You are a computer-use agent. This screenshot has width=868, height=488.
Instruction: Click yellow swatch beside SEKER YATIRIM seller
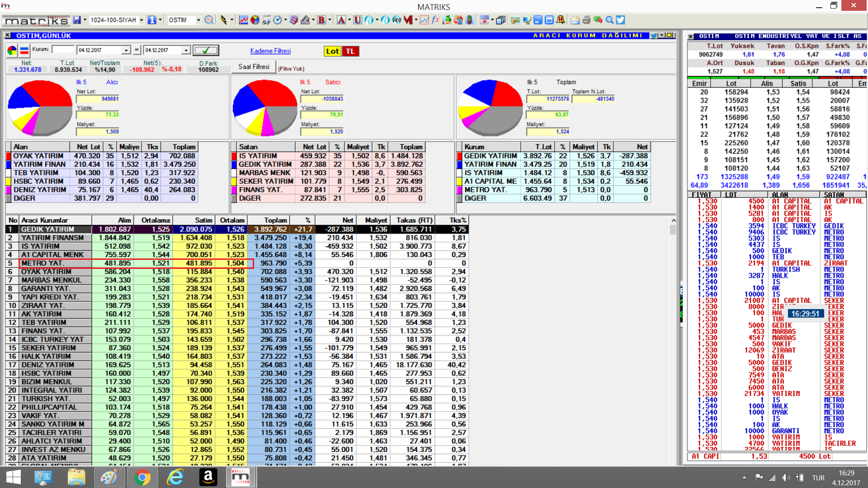tap(234, 181)
